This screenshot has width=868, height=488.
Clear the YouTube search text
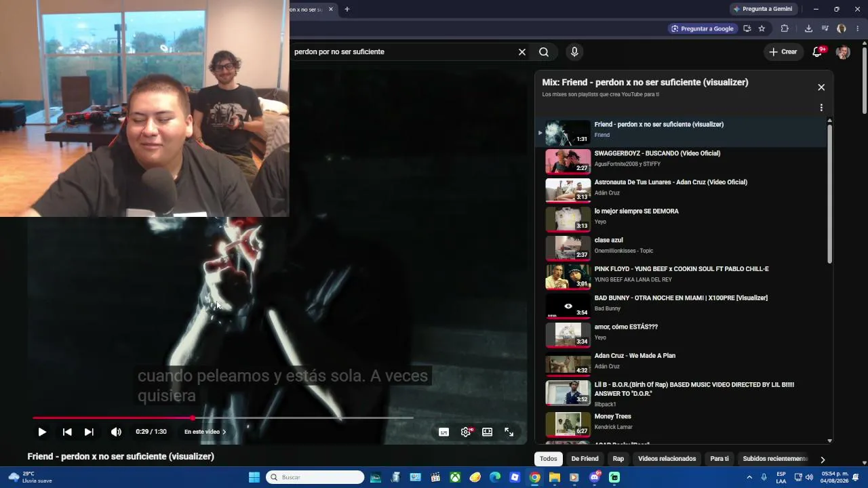coord(522,52)
